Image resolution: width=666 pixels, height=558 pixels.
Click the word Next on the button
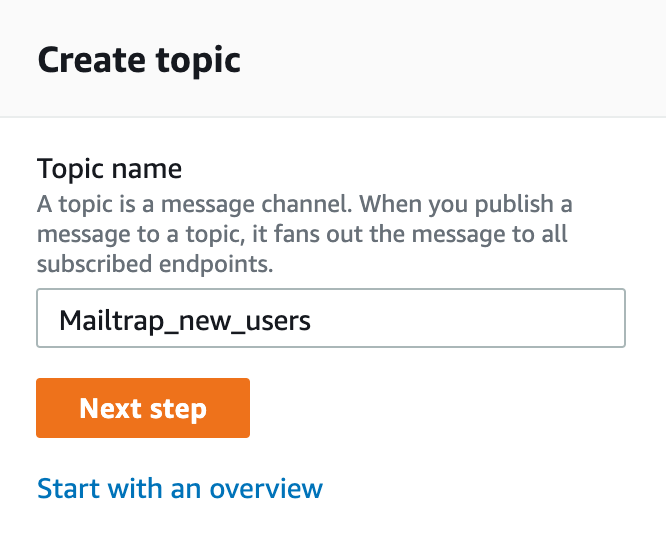[x=110, y=408]
